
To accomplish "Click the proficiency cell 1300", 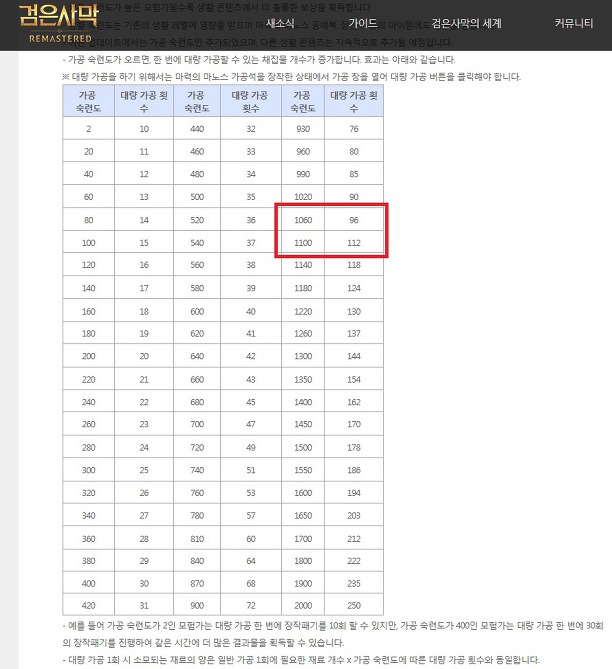I will [x=303, y=356].
